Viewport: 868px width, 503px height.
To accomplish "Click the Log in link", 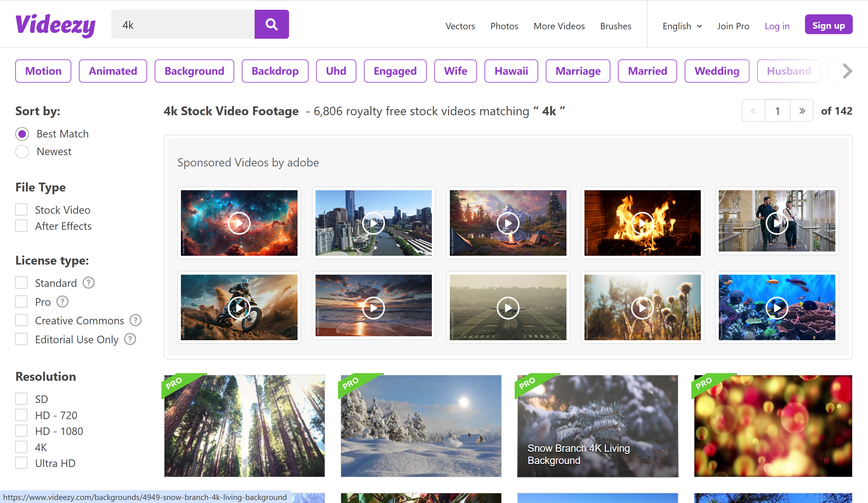I will [777, 26].
